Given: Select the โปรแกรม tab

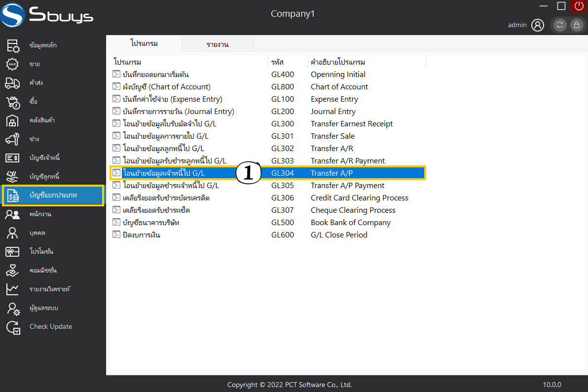Looking at the screenshot, I should (x=144, y=43).
